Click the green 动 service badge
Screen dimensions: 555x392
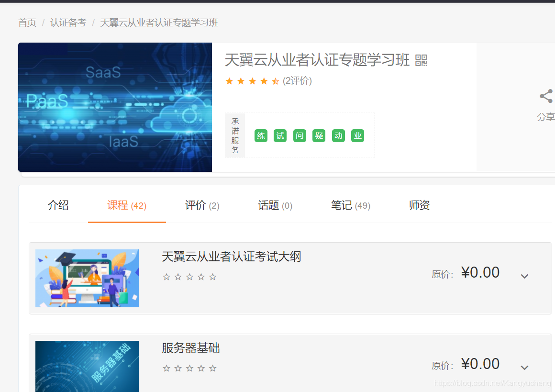tap(338, 135)
